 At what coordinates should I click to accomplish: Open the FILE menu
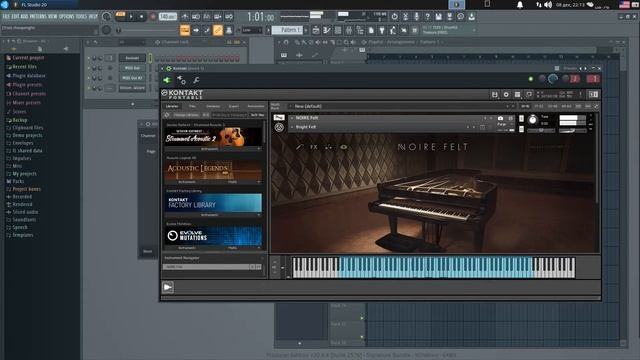coord(6,17)
